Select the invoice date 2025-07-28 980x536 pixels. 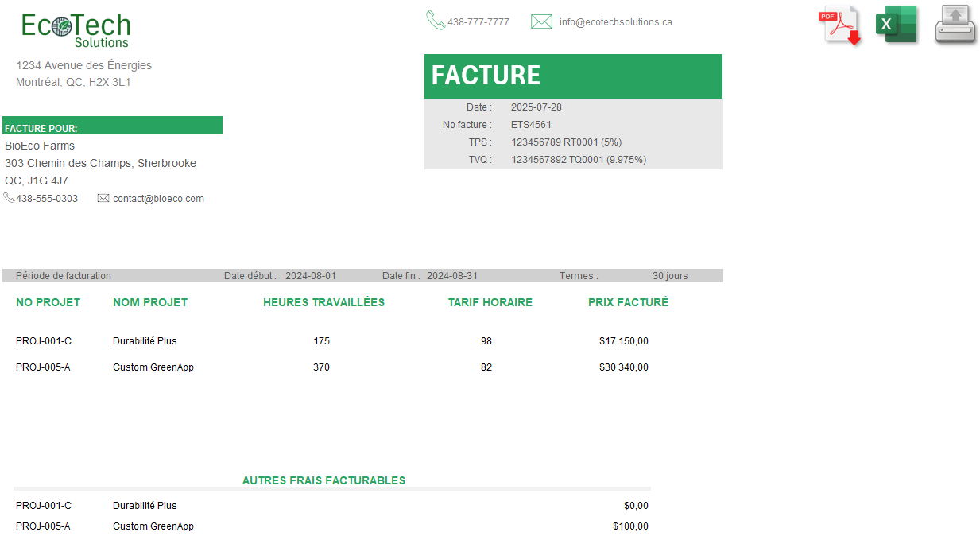tap(536, 107)
